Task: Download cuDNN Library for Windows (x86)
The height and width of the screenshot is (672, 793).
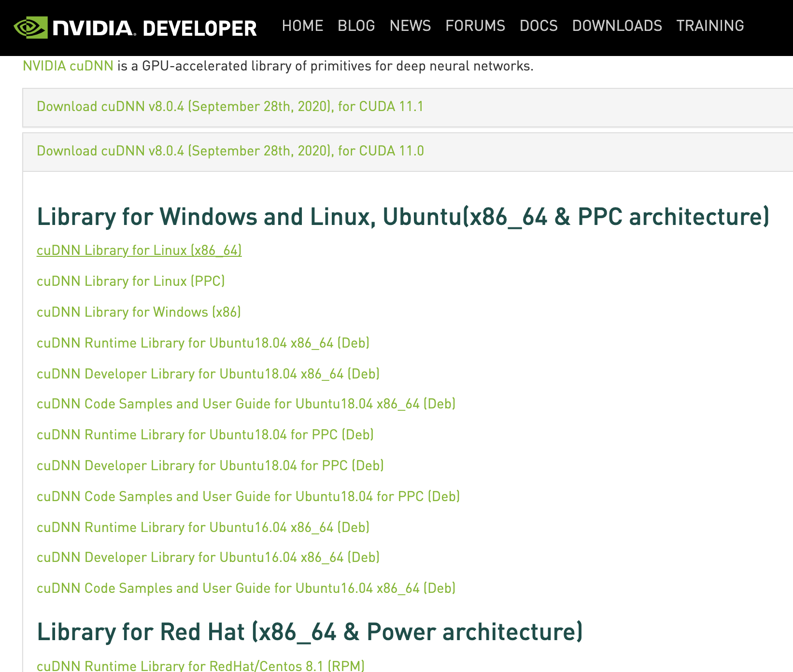Action: [x=139, y=312]
